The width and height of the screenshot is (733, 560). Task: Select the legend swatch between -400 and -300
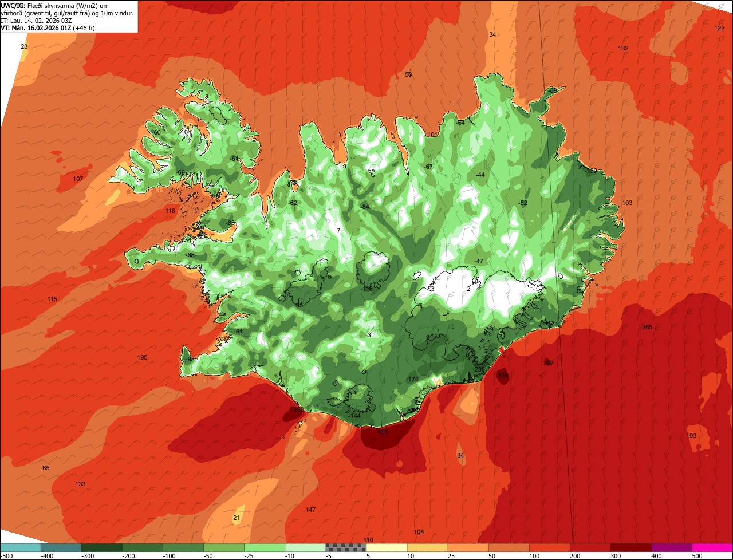click(x=61, y=547)
